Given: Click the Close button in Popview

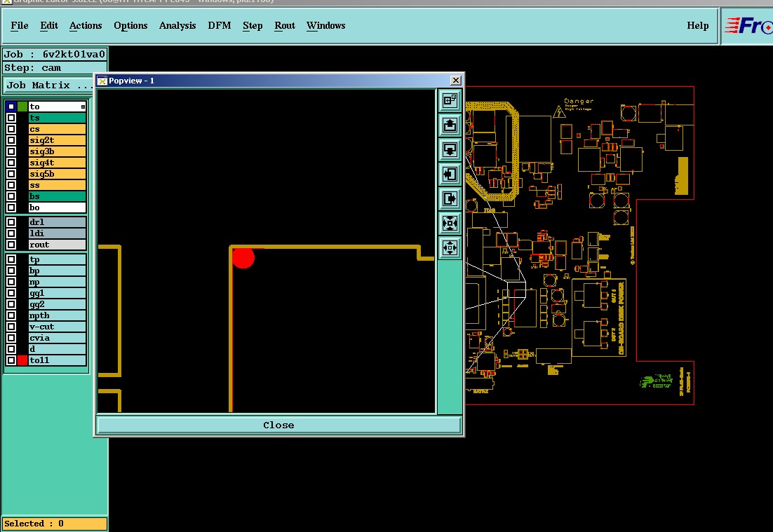Looking at the screenshot, I should point(278,425).
